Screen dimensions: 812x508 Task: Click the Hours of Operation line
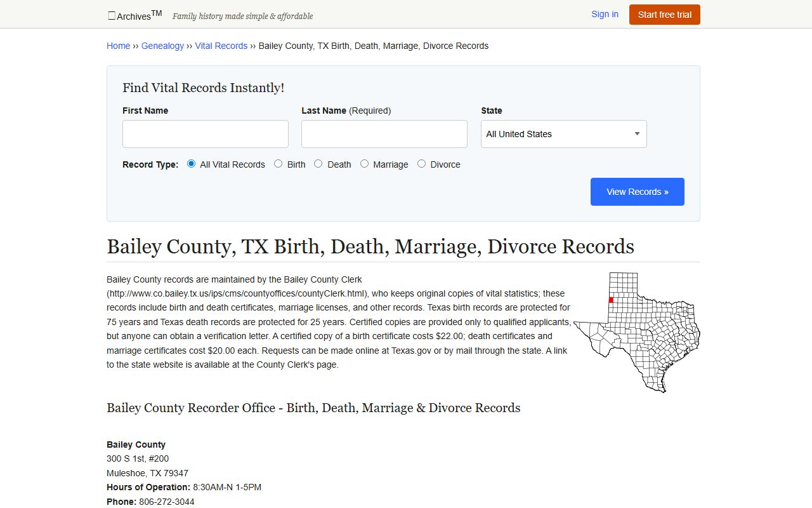click(x=184, y=487)
